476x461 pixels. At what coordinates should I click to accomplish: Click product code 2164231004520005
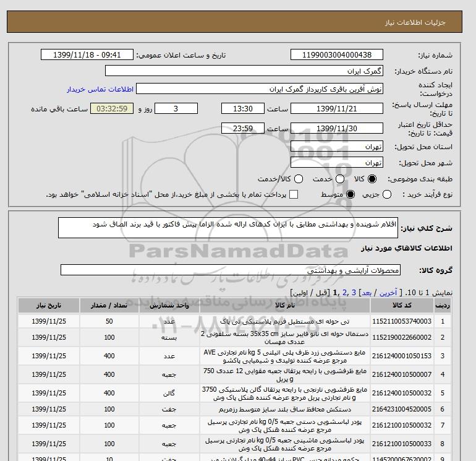pyautogui.click(x=402, y=409)
